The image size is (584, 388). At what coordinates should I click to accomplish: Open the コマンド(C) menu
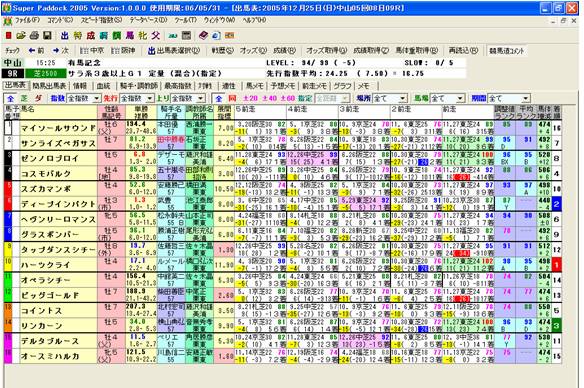[x=60, y=20]
